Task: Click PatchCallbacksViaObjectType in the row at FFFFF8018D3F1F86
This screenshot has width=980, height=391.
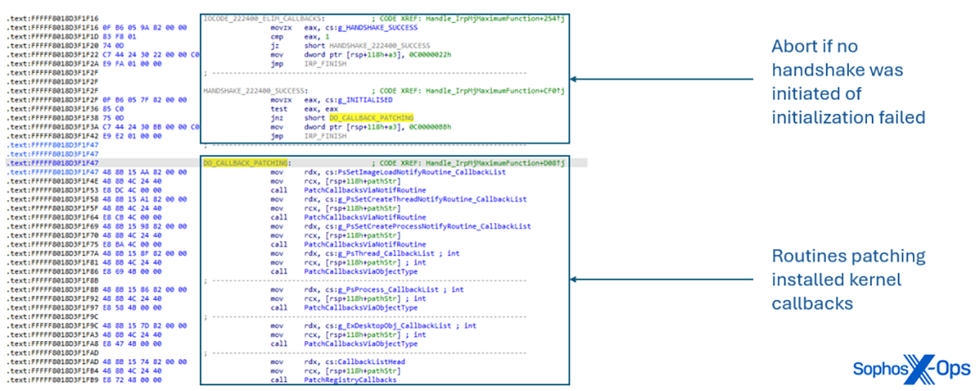Action: [x=361, y=271]
